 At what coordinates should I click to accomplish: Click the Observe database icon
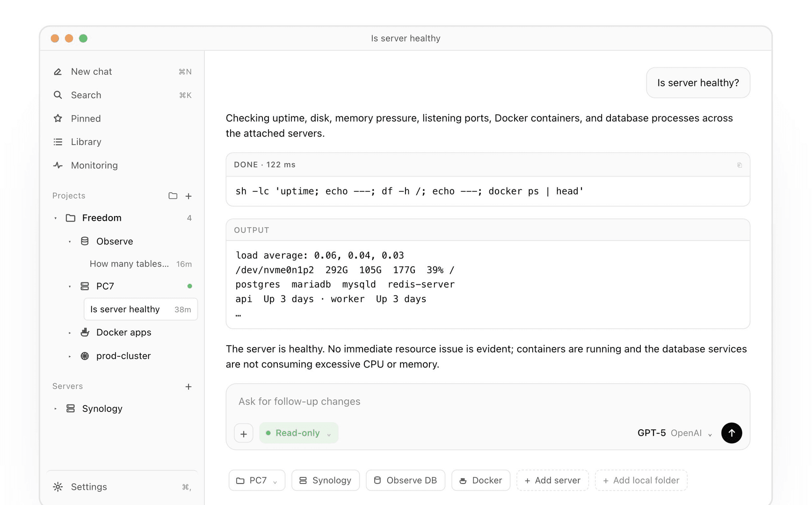tap(85, 241)
